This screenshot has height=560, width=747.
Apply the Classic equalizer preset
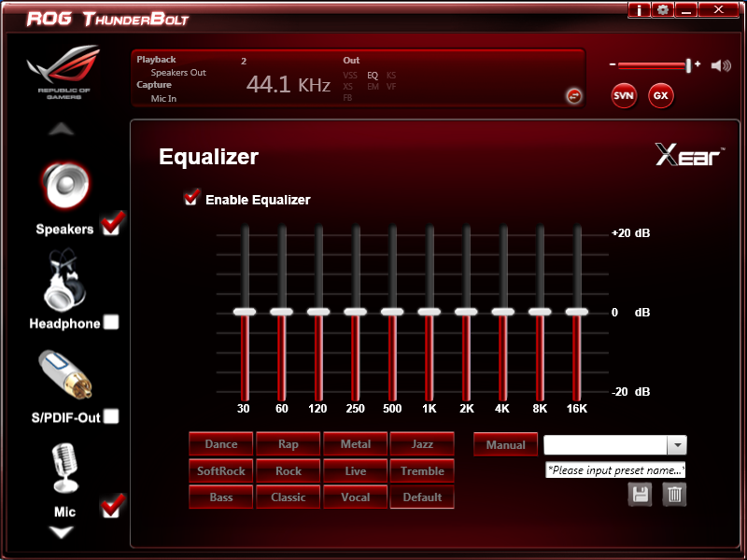click(289, 497)
